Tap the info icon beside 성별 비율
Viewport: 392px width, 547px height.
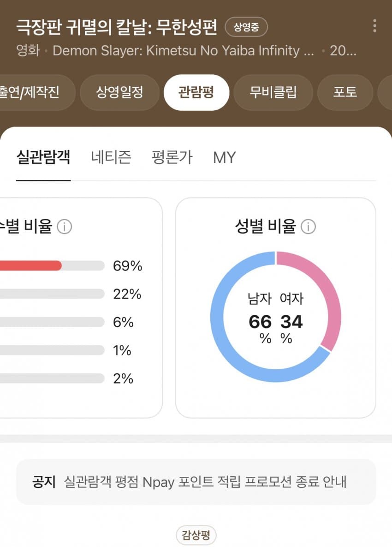(308, 227)
